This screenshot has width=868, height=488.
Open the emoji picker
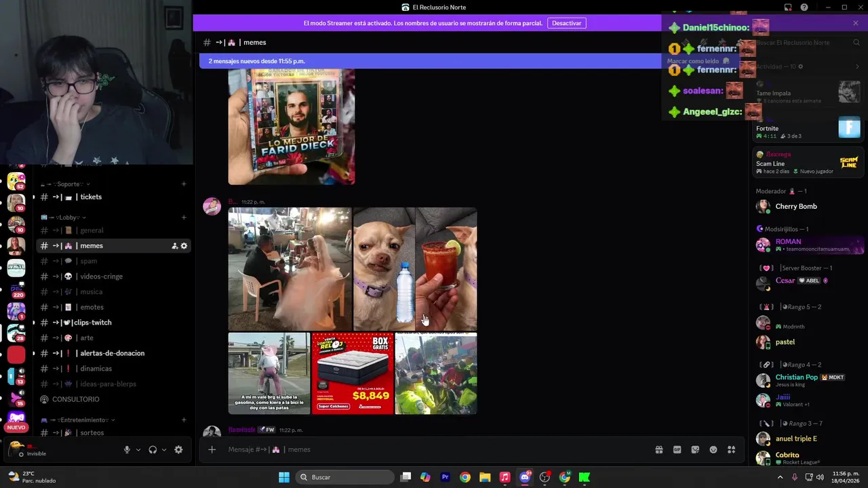click(713, 449)
